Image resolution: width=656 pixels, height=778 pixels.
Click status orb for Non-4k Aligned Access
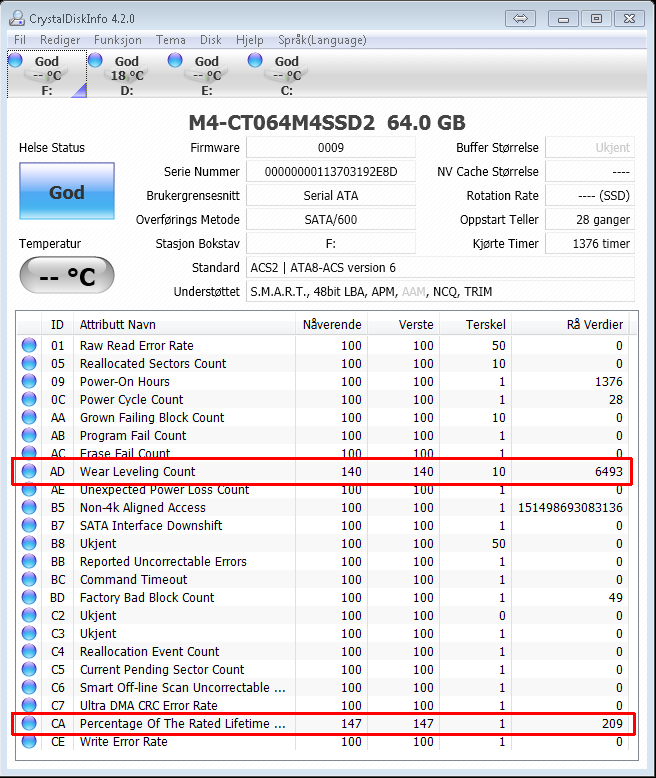click(29, 507)
